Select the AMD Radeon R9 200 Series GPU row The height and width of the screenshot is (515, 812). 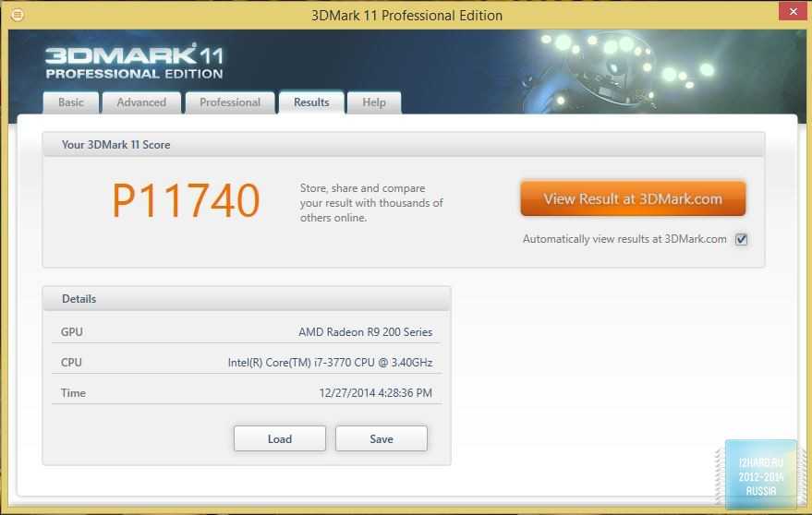coord(247,332)
